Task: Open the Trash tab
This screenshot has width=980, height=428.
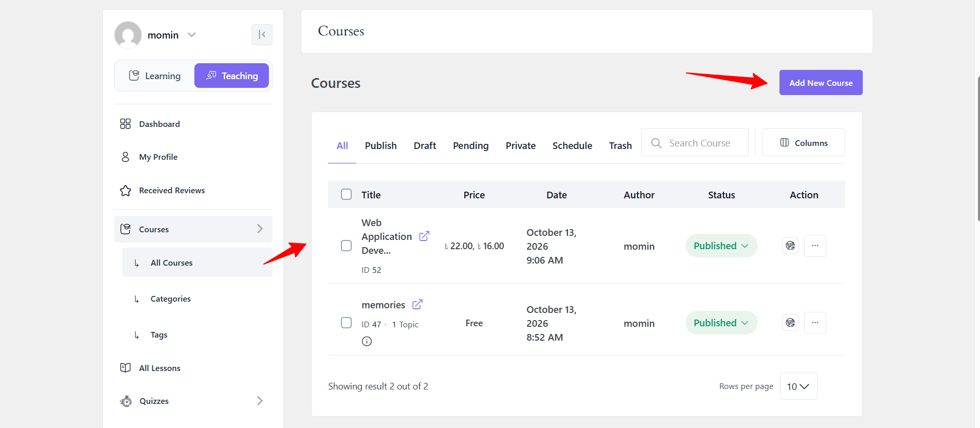Action: (621, 146)
